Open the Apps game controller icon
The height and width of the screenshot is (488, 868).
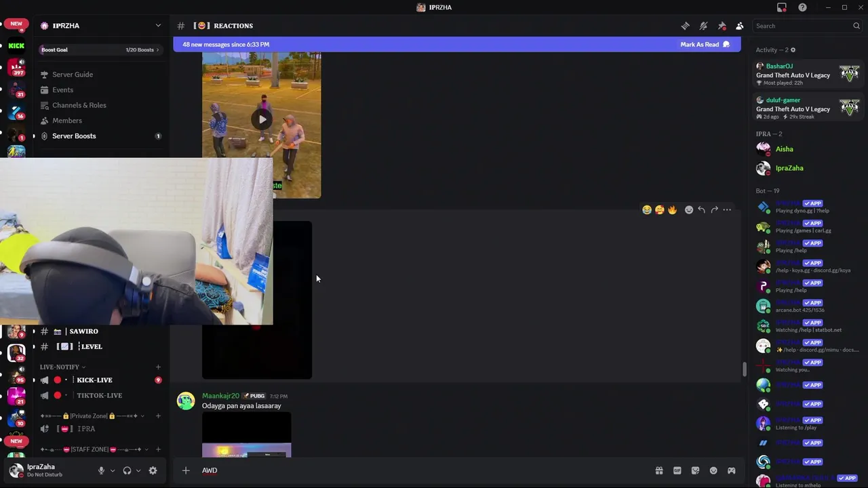tap(732, 470)
